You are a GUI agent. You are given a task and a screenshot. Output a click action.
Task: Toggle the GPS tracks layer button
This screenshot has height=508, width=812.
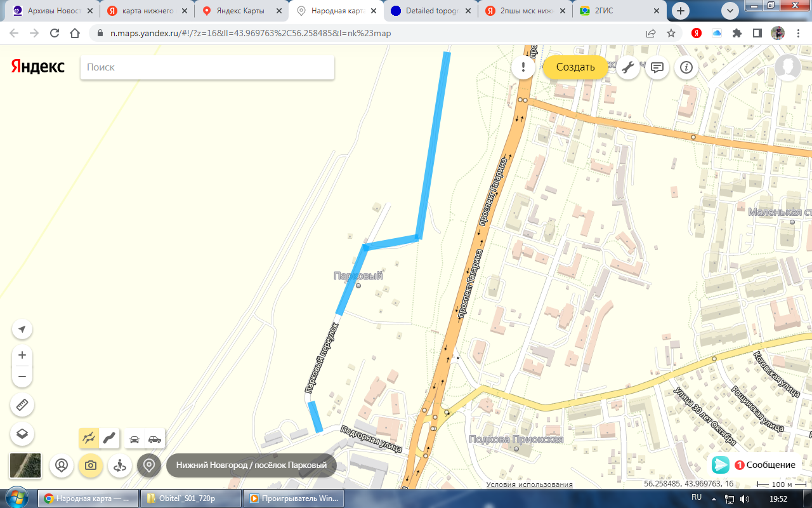(89, 438)
